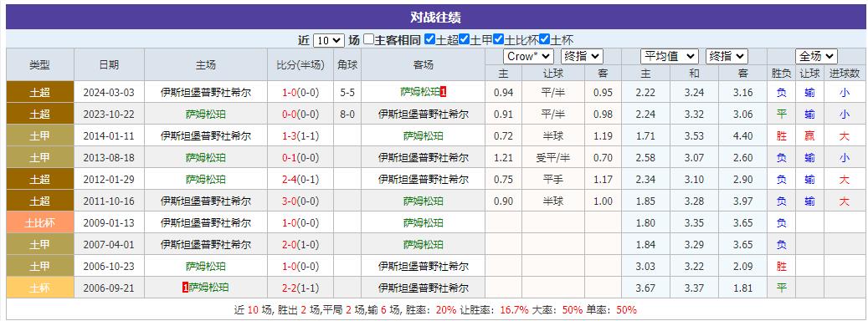
Task: Click the home odds 3.67 in the 2006-09-21 row
Action: click(x=646, y=288)
